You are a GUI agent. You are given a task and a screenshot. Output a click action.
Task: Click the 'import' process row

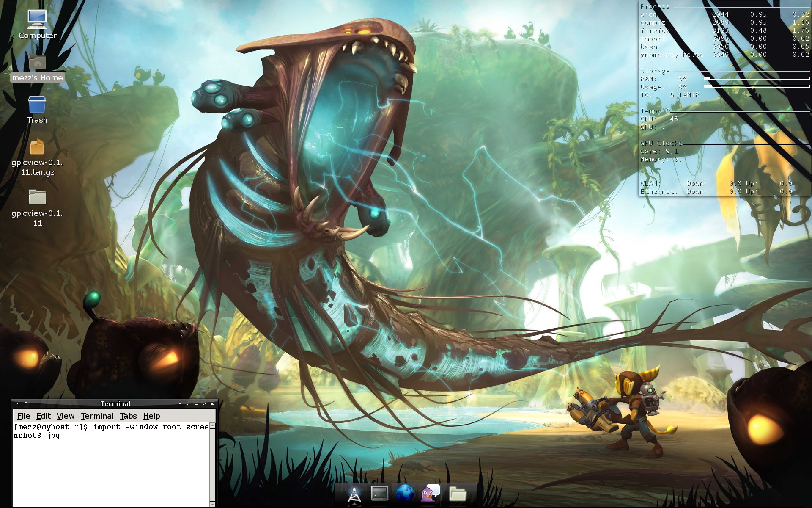point(724,39)
